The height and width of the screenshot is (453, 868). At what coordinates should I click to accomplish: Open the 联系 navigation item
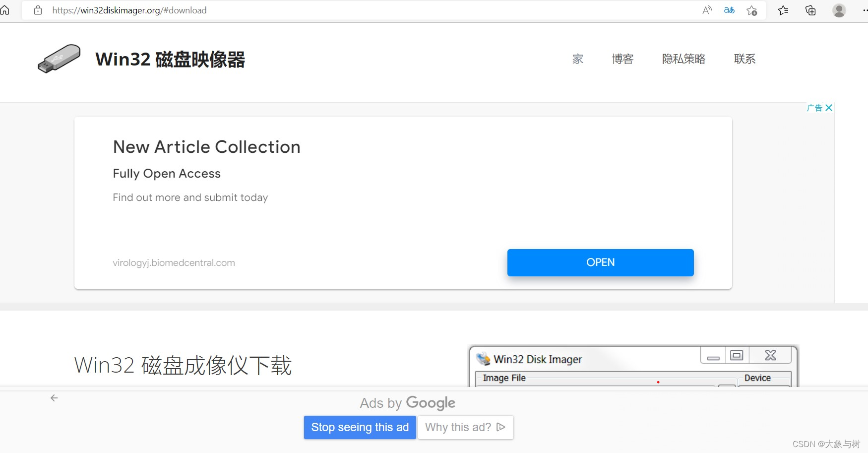[x=744, y=59]
